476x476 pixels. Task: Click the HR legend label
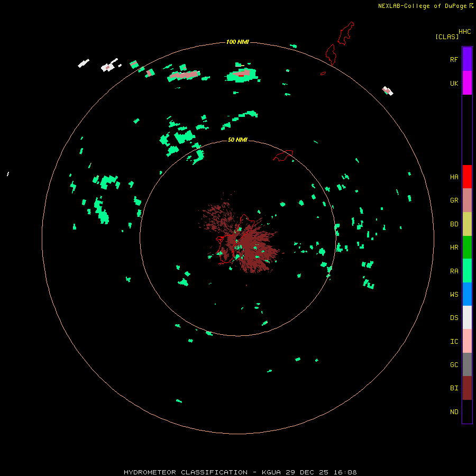tap(454, 248)
